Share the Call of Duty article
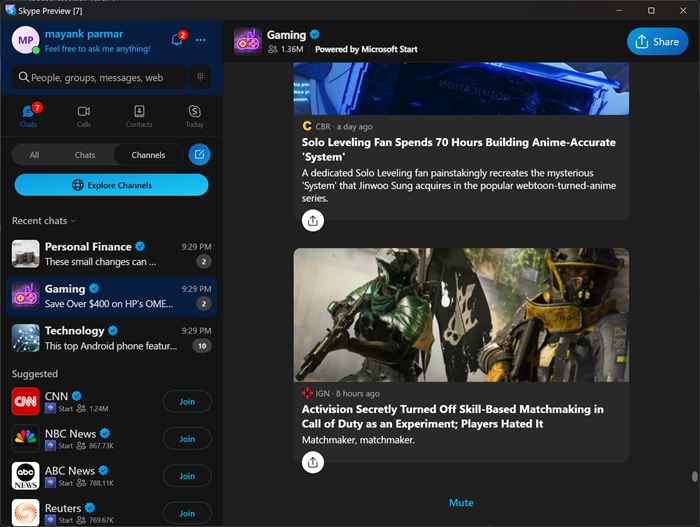Screen dimensions: 700x527 pos(313,462)
